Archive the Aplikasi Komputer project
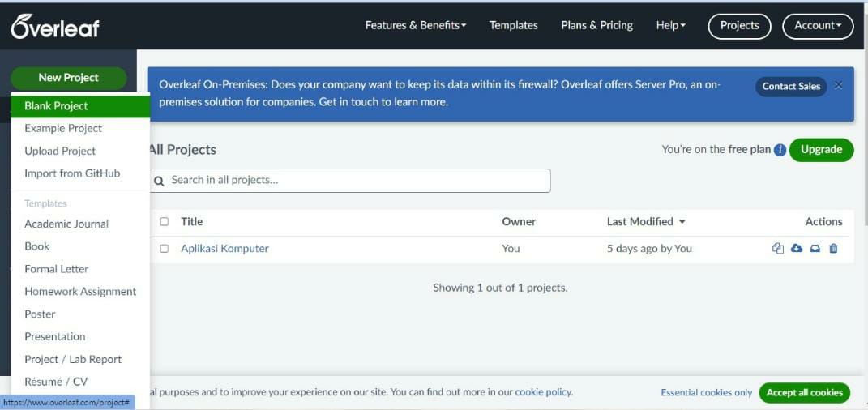Viewport: 868px width, 410px height. (x=815, y=249)
